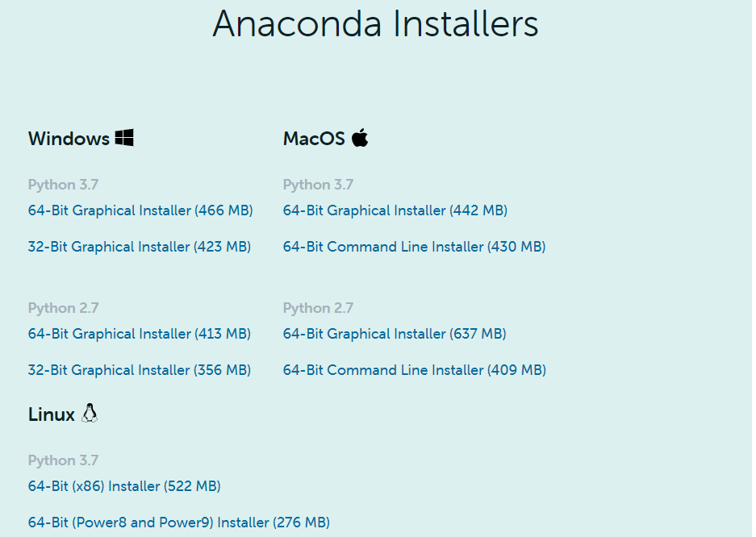Click the Windows logo icon
Viewport: 756px width, 537px height.
123,138
